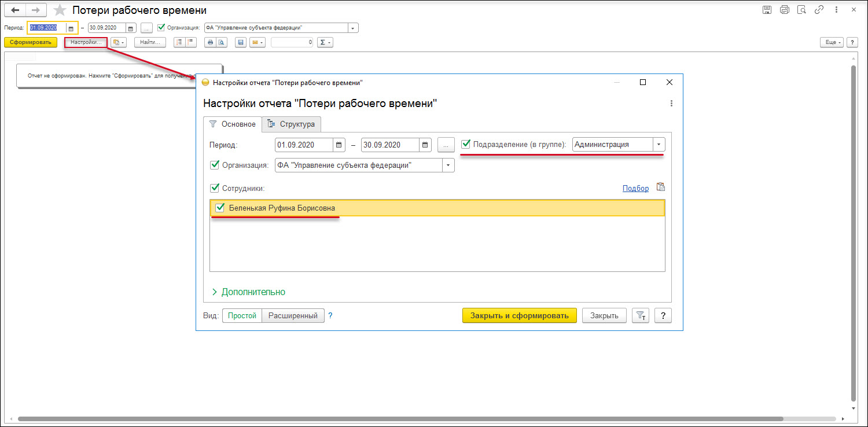
Task: Click the horizontal scrollbar at bottom
Action: pos(400,419)
